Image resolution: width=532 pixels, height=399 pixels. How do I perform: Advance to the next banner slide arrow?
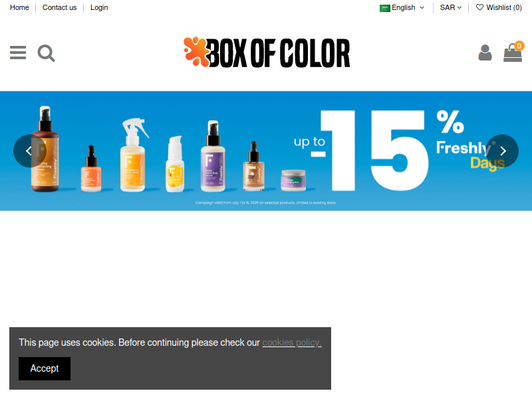503,151
